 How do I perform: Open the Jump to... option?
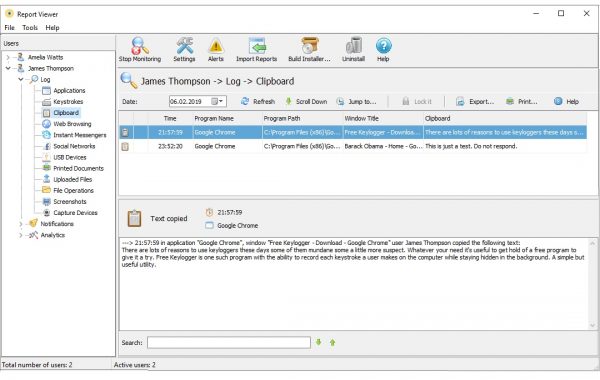click(x=356, y=101)
